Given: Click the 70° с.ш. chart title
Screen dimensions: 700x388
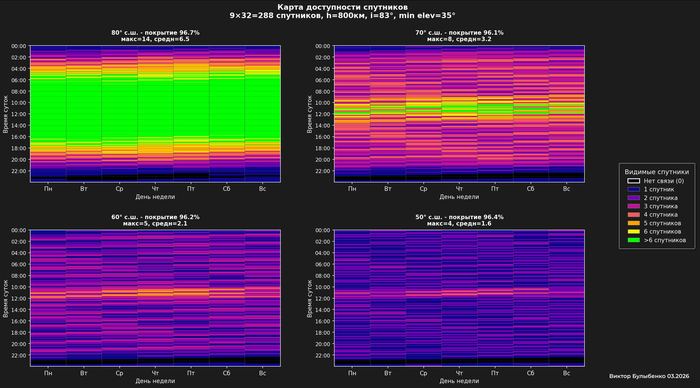Looking at the screenshot, I should pos(459,36).
